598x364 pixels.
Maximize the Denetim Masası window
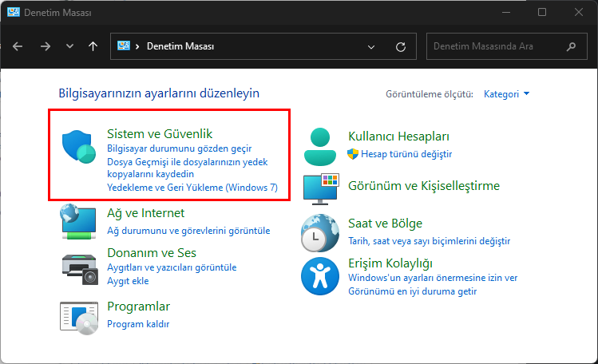(542, 12)
